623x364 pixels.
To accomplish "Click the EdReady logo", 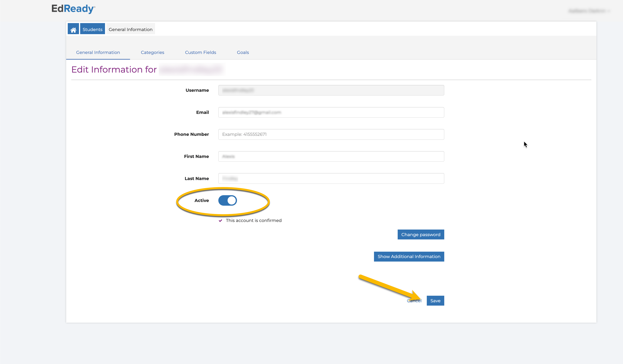I will point(73,9).
